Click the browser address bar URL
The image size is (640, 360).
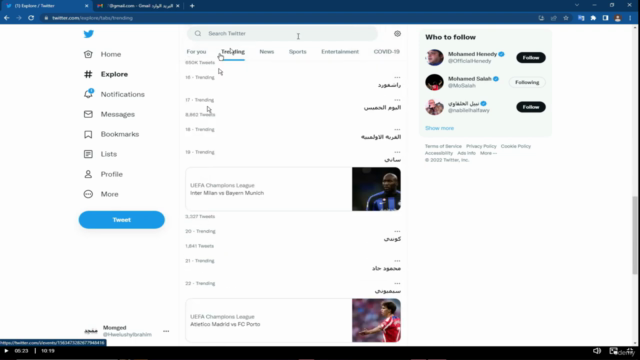click(92, 18)
